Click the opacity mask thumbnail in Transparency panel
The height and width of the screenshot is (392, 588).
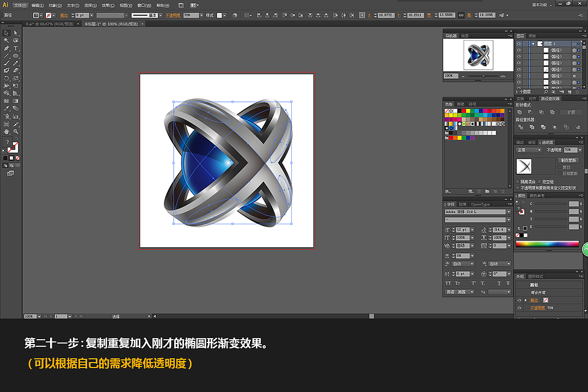tap(524, 167)
